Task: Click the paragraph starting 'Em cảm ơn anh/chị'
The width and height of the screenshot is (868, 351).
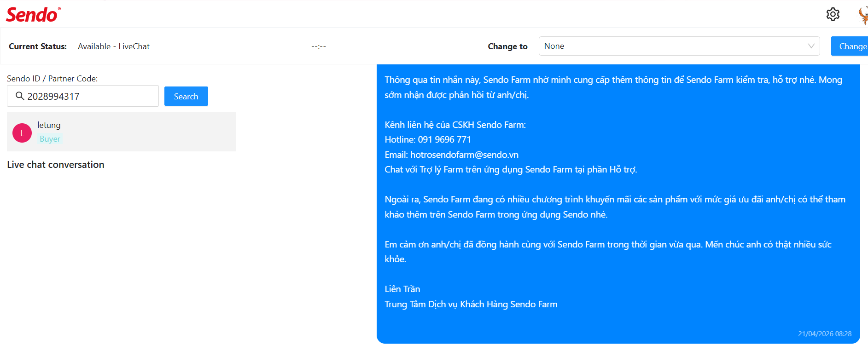Action: click(608, 252)
